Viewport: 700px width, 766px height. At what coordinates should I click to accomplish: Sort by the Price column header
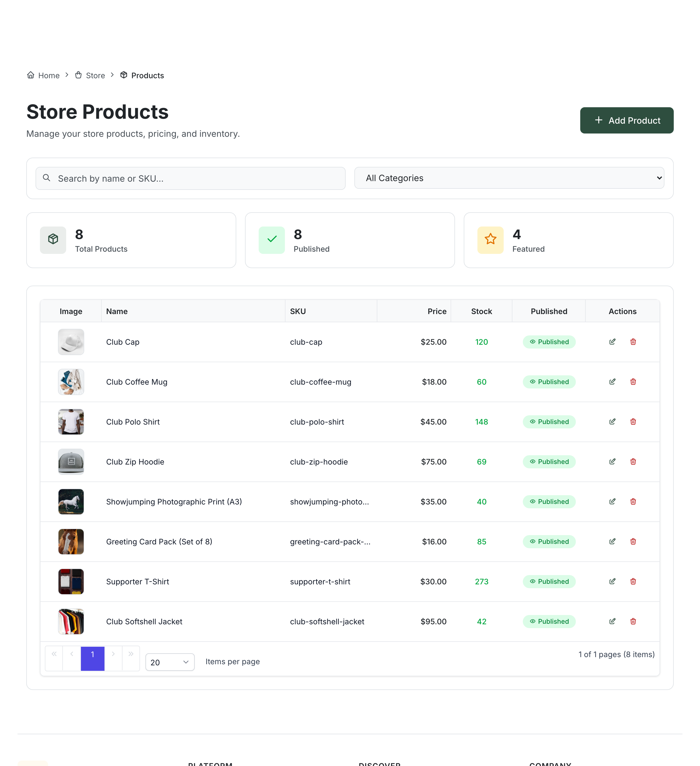tap(414, 311)
